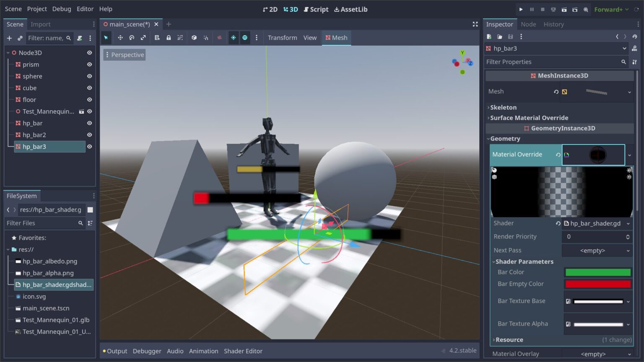644x362 pixels.
Task: Open the Shader Editor bottom panel
Action: click(243, 351)
